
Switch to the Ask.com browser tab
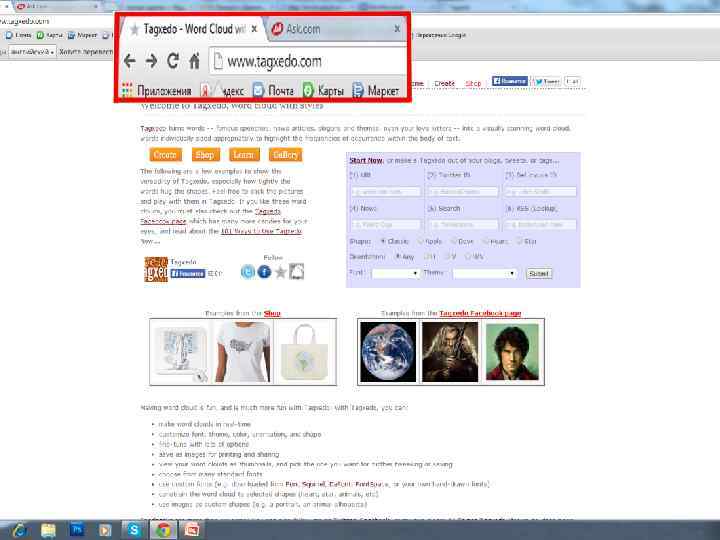pyautogui.click(x=335, y=29)
